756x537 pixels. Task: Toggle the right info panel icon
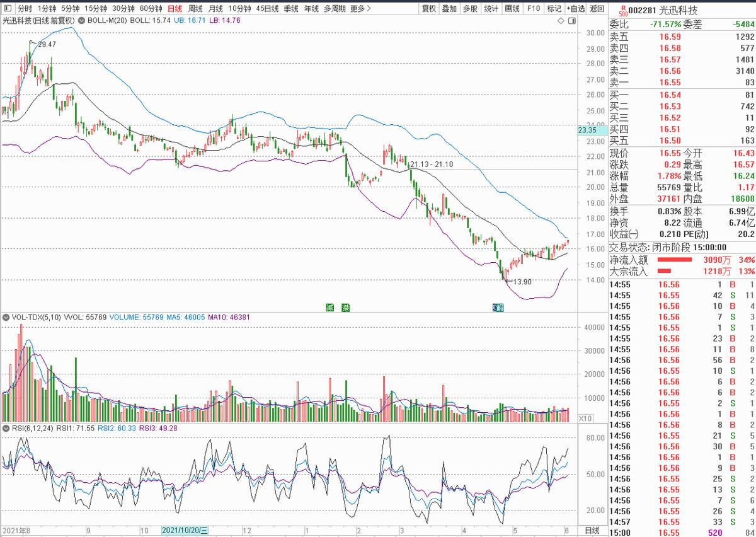tap(571, 21)
